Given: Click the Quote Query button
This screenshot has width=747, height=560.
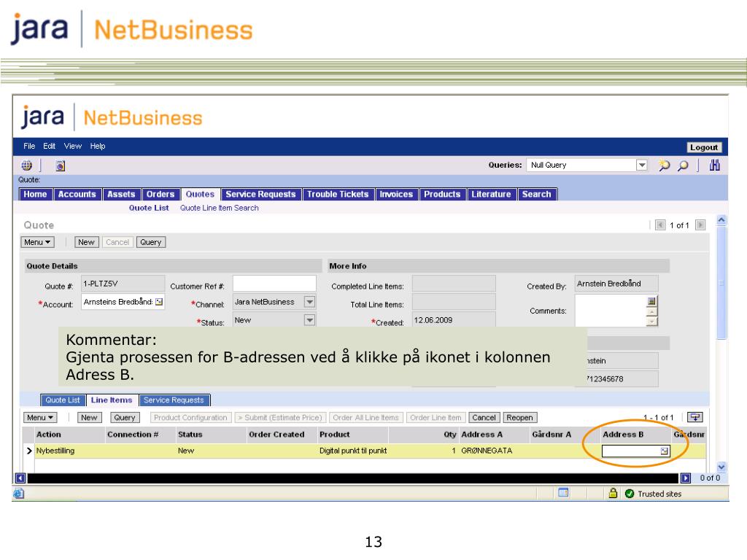Looking at the screenshot, I should tap(150, 242).
